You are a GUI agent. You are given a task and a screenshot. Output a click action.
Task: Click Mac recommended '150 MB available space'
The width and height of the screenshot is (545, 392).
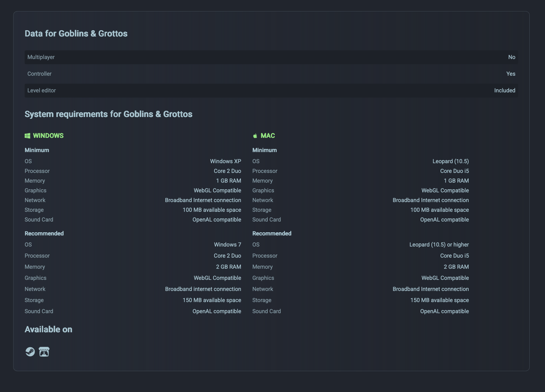point(439,300)
